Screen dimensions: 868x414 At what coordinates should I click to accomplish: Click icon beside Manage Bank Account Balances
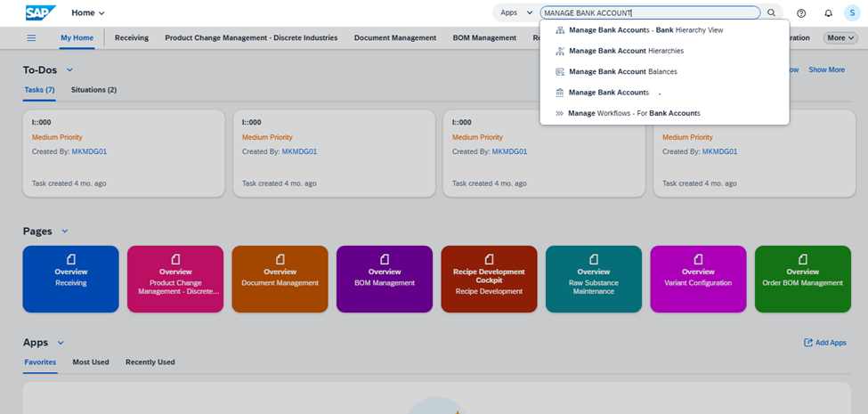click(560, 71)
